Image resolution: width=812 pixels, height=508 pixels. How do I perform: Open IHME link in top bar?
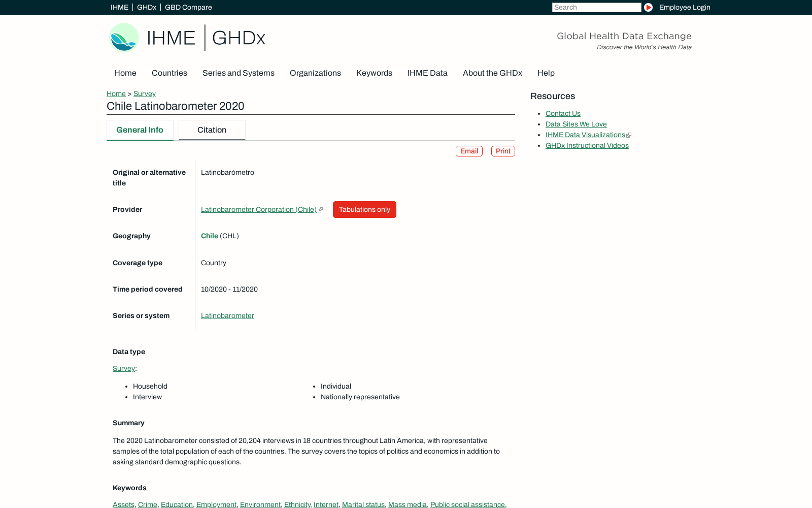click(119, 7)
